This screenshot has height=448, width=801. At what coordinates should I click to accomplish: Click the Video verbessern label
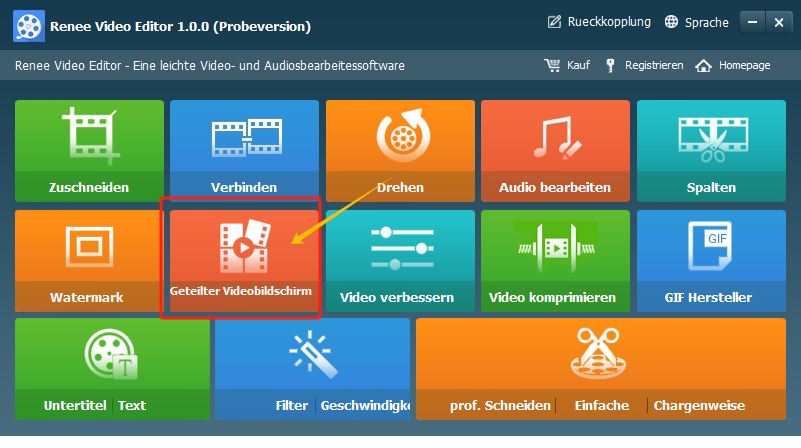point(397,297)
